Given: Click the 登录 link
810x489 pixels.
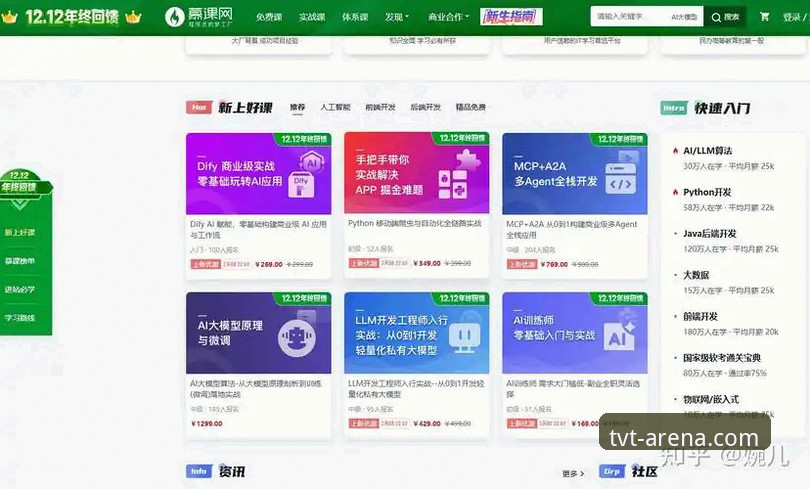Looking at the screenshot, I should [x=792, y=17].
